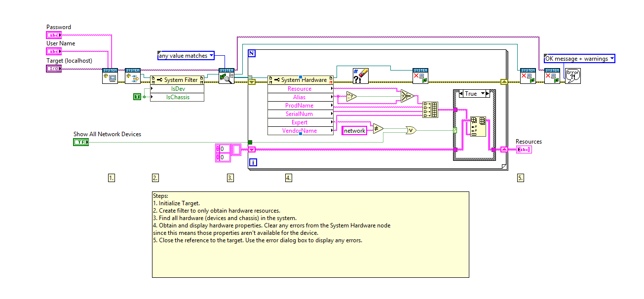
Task: Click the Not Equal comparison node
Action: tap(378, 129)
